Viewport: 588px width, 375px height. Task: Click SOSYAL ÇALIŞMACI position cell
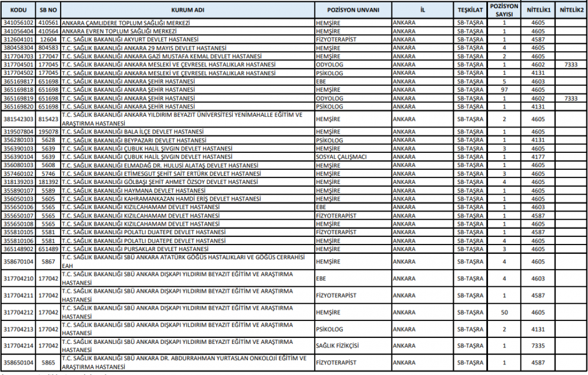tap(353, 157)
